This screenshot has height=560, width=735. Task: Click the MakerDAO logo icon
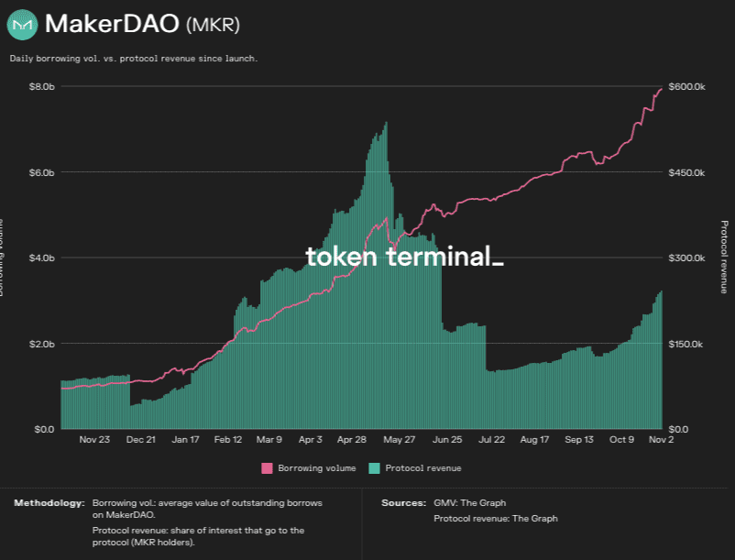22,24
